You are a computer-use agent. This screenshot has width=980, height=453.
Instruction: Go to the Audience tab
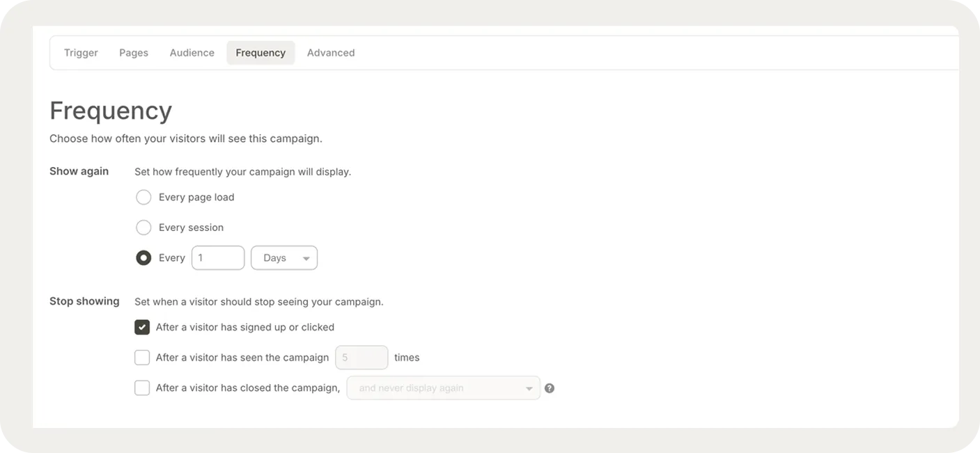click(192, 53)
